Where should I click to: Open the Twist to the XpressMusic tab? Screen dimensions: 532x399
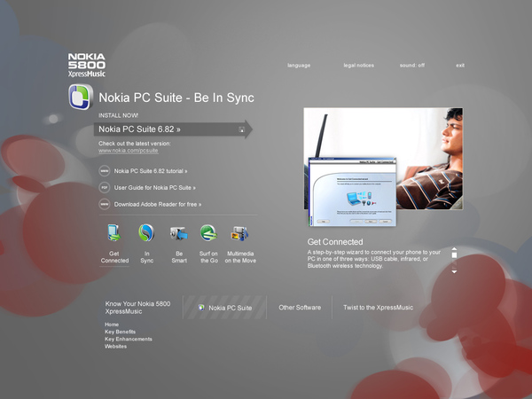(x=378, y=308)
